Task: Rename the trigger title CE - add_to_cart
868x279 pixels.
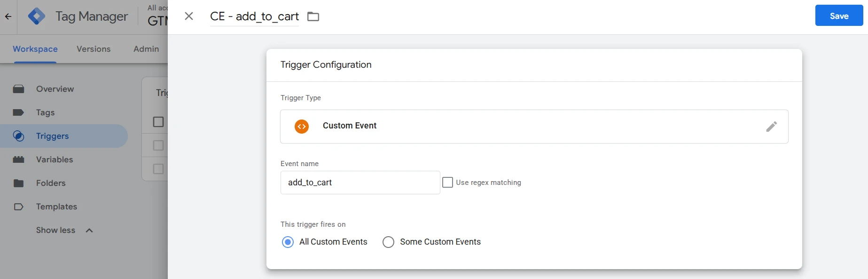Action: click(254, 16)
